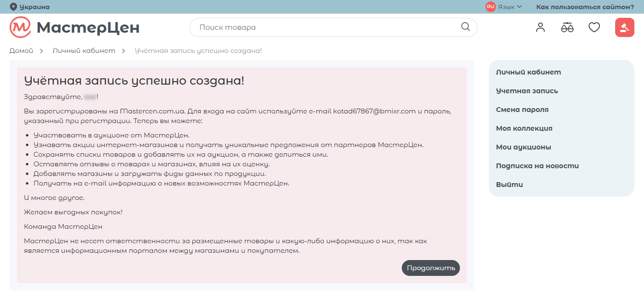Open the comparison scales icon

(x=567, y=27)
